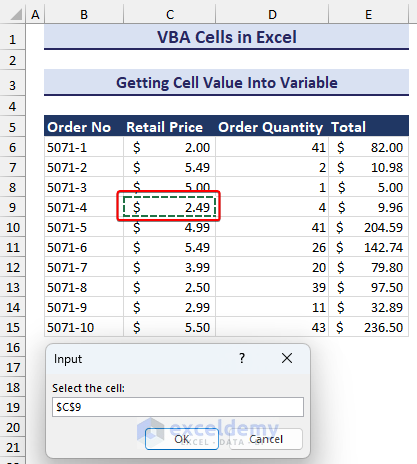Select total cell 82.00
Image resolution: width=417 pixels, height=464 pixels.
coord(369,147)
